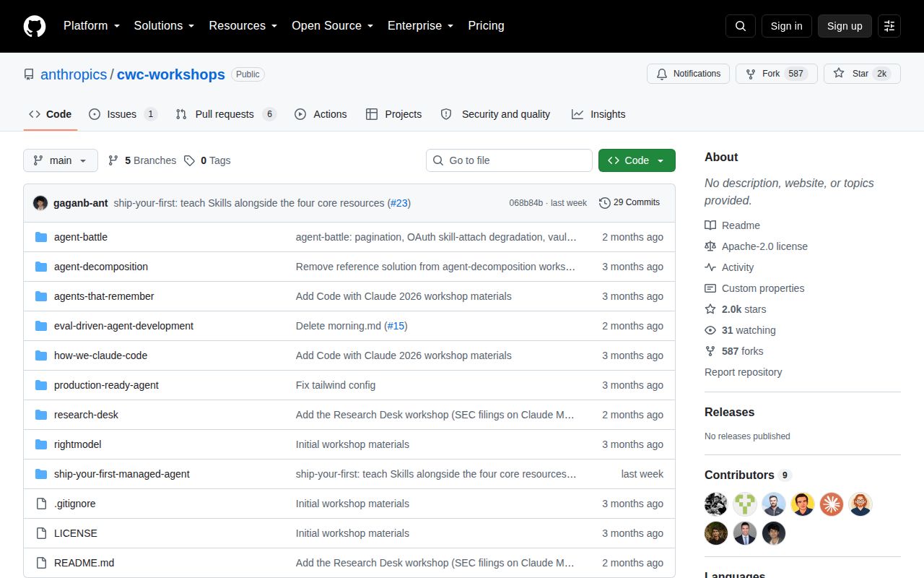Click the production-ready-agent folder icon

tap(41, 385)
